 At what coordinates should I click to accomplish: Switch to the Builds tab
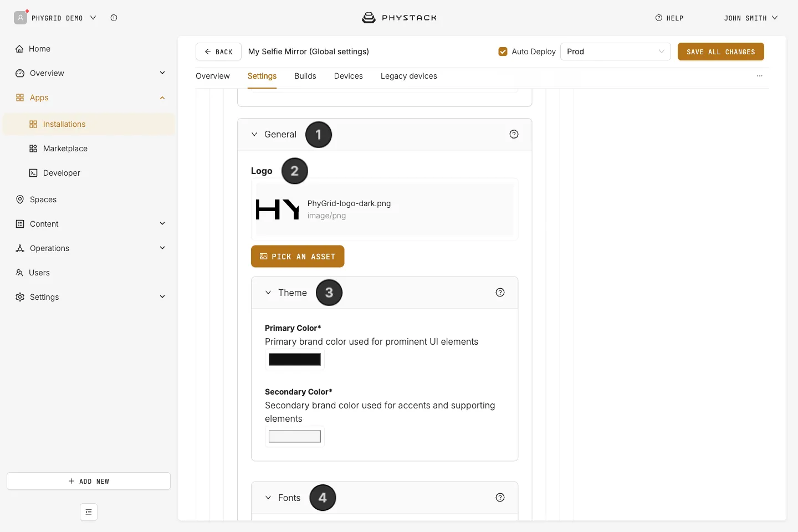305,76
